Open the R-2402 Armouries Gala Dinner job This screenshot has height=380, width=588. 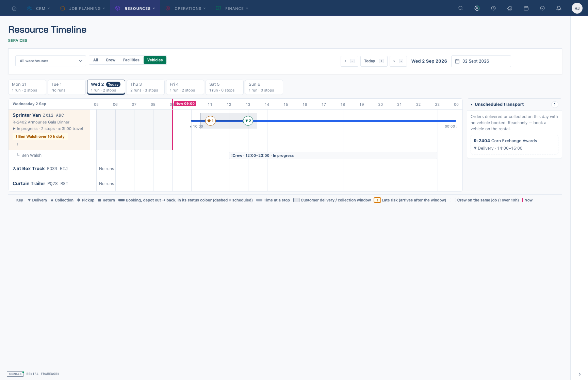pos(41,122)
